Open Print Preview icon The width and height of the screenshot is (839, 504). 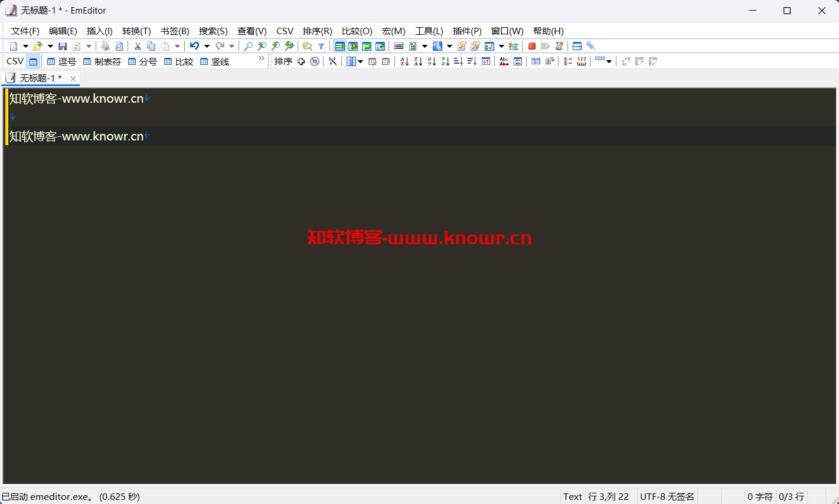pyautogui.click(x=119, y=46)
